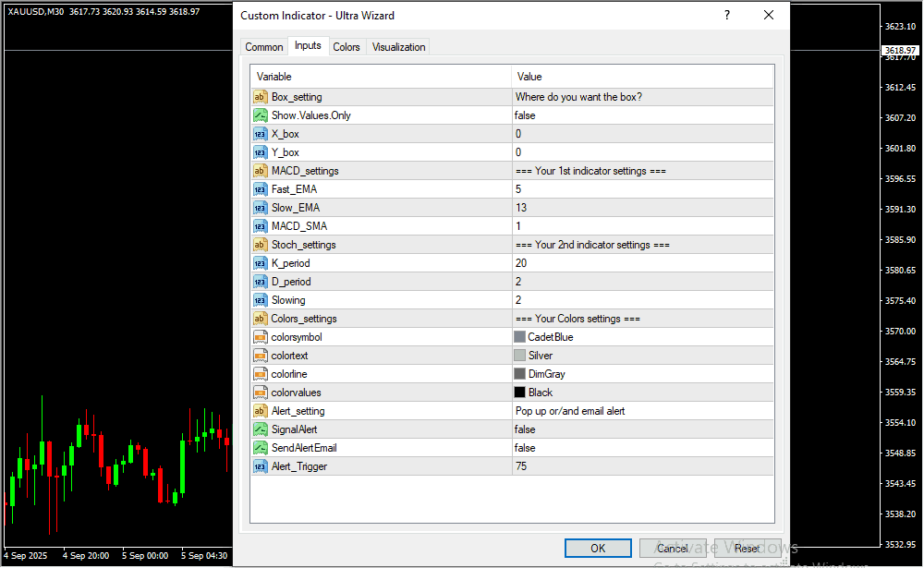Screen dimensions: 924x568
Task: Edit the Fast_EMA value field
Action: click(x=642, y=189)
